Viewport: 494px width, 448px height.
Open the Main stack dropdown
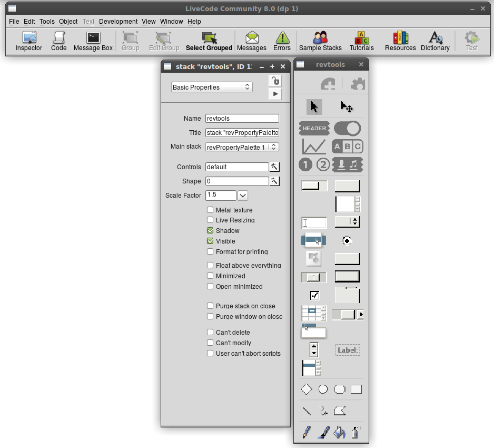(x=242, y=147)
